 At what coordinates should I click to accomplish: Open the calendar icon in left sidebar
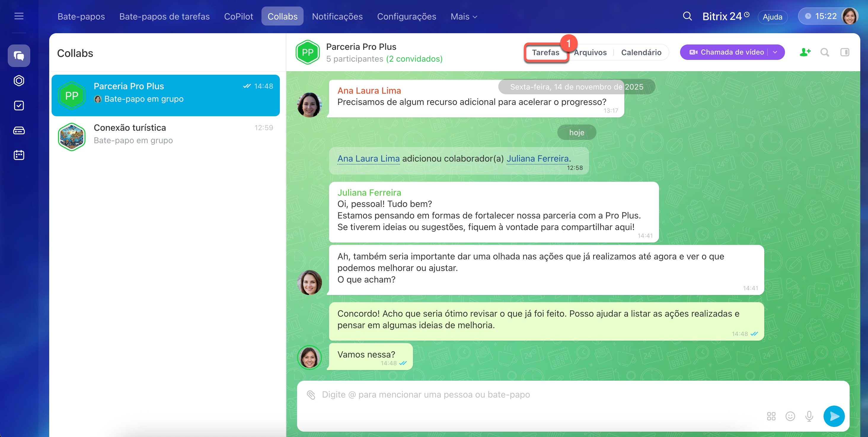pyautogui.click(x=19, y=155)
